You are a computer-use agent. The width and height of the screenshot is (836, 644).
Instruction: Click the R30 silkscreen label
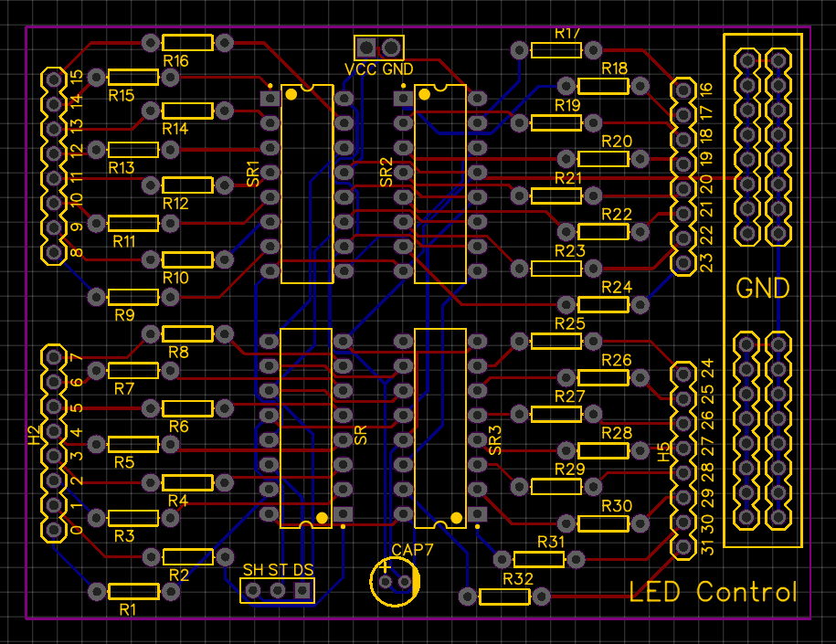(x=617, y=506)
